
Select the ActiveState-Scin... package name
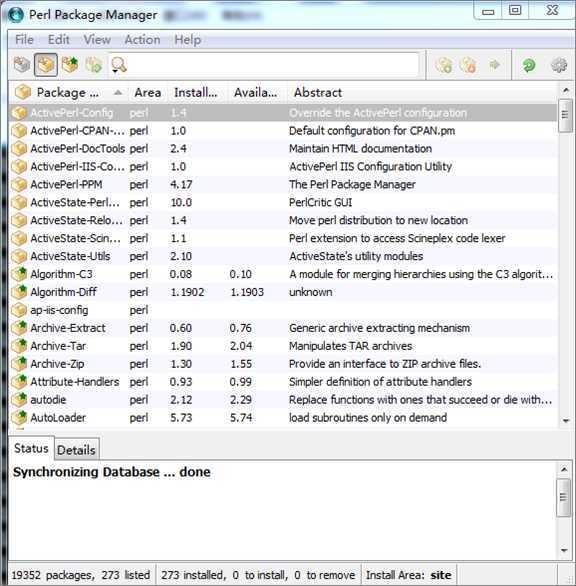[x=76, y=238]
